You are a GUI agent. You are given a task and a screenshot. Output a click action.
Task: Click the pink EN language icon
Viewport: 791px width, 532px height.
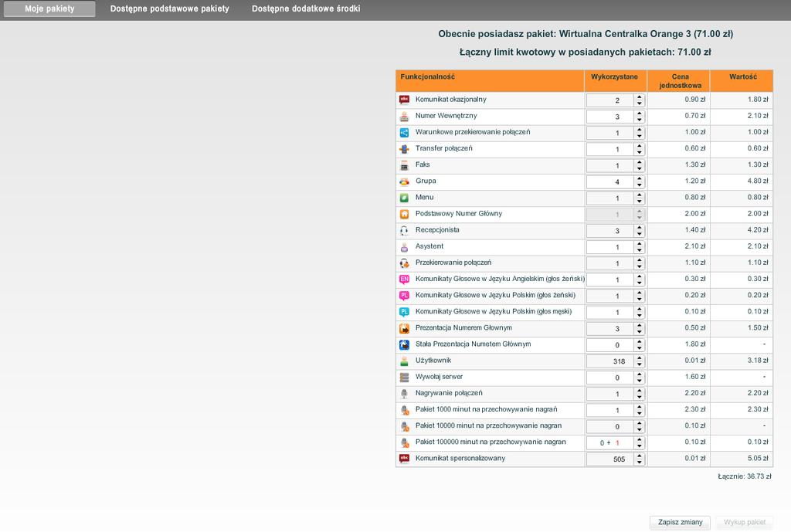404,280
